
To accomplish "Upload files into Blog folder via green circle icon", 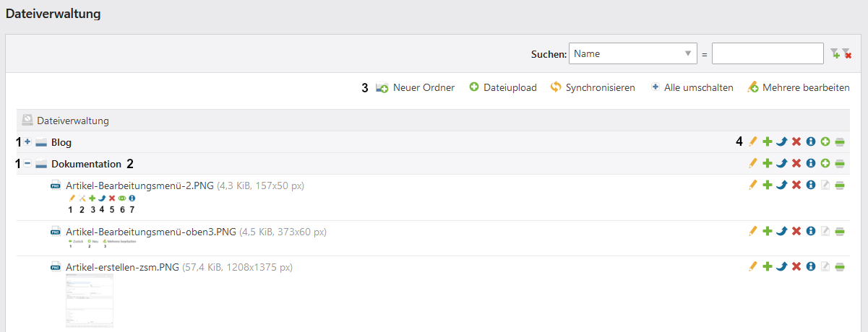I will 825,142.
